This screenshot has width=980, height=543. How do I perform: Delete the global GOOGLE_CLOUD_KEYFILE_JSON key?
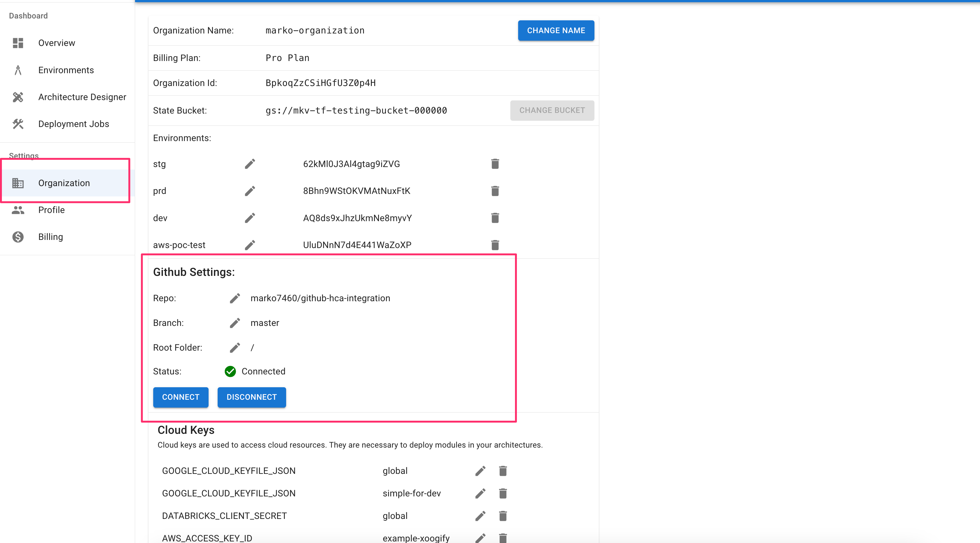tap(503, 471)
